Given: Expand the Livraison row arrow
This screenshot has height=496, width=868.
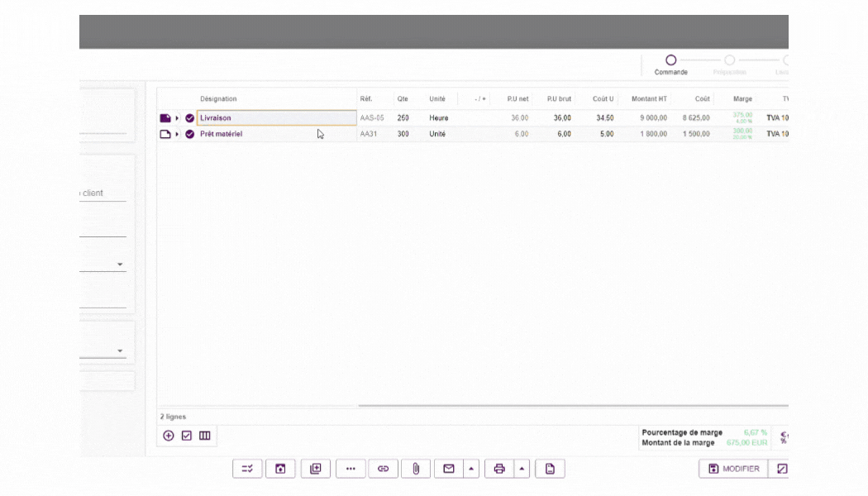Looking at the screenshot, I should pyautogui.click(x=177, y=118).
